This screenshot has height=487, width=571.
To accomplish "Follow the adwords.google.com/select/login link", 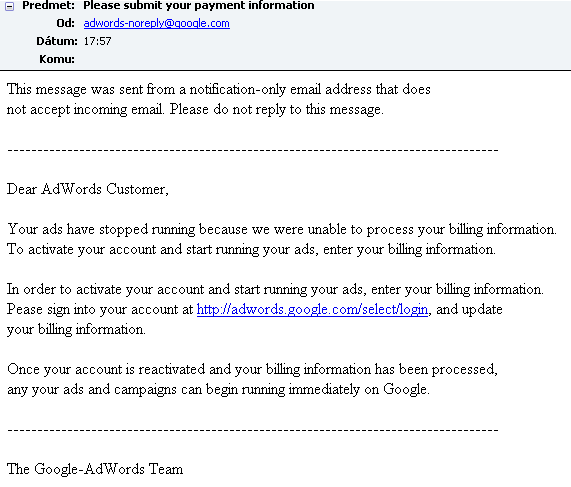I will click(x=312, y=310).
